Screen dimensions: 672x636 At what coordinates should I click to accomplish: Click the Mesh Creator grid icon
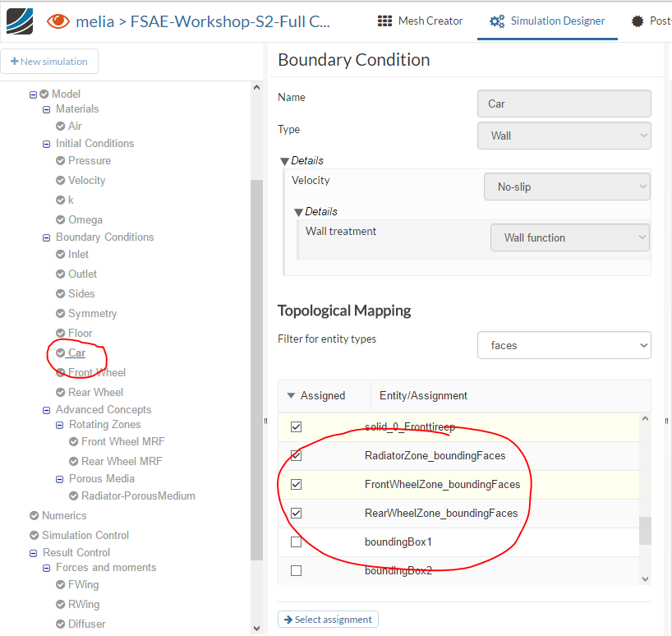[384, 21]
